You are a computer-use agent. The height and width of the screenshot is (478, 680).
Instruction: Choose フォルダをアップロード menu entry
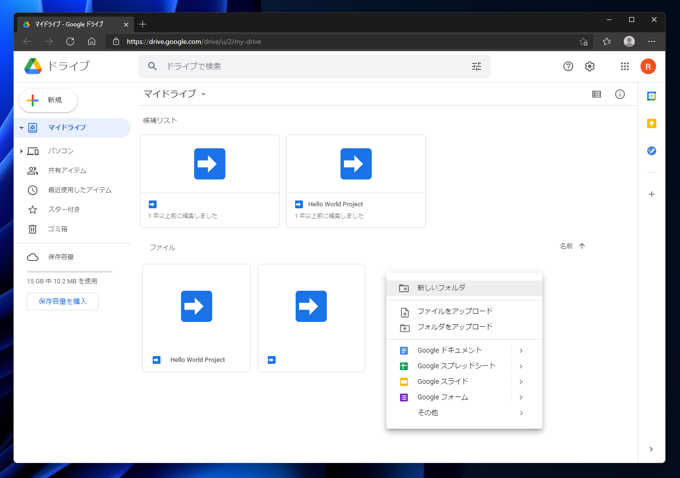464,327
